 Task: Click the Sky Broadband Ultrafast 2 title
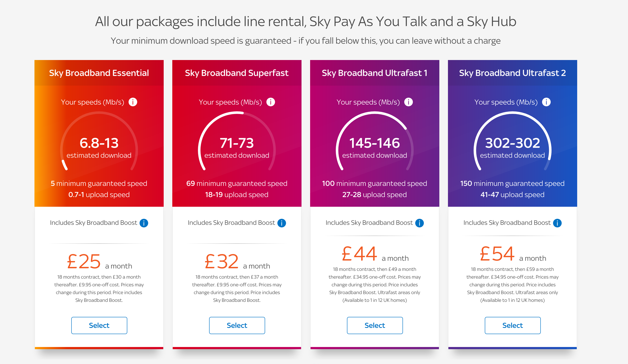pyautogui.click(x=512, y=73)
